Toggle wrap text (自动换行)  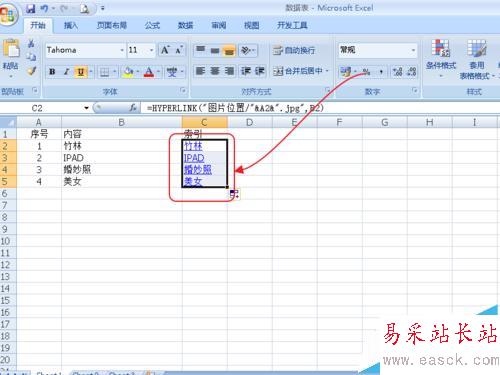294,50
